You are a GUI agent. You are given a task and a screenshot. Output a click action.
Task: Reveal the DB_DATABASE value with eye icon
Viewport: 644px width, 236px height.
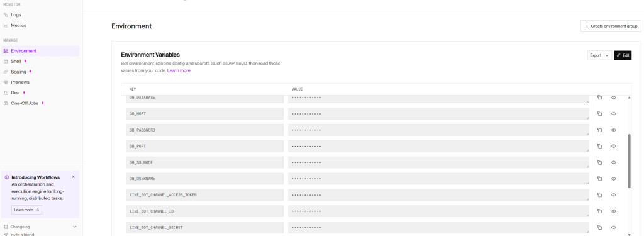tap(613, 98)
